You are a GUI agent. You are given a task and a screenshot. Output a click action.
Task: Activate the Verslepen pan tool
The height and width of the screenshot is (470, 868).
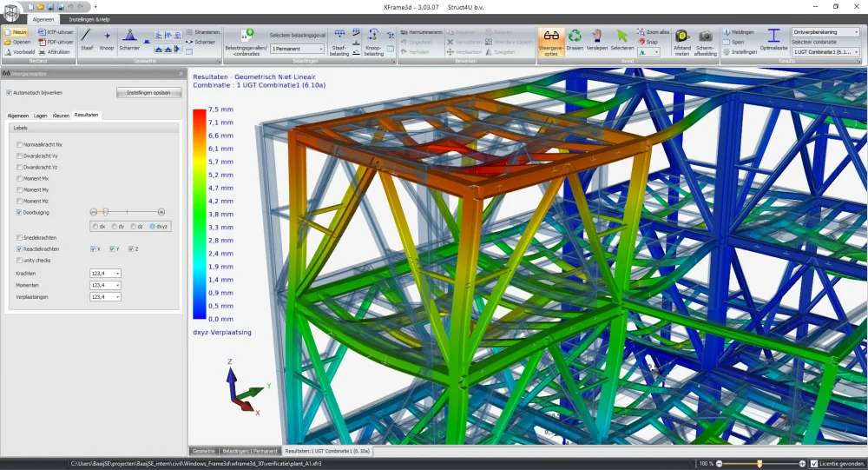pos(597,39)
